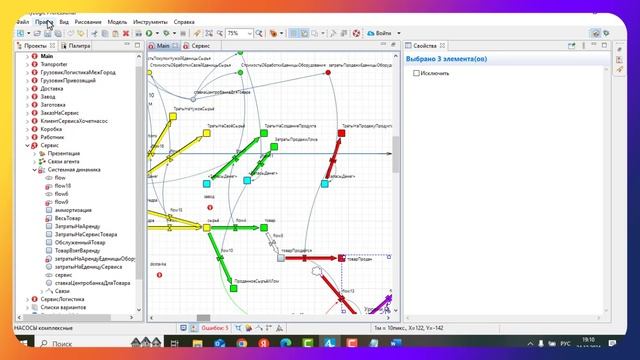This screenshot has height=360, width=640.
Task: Click the Paste toolbar icon
Action: (x=116, y=33)
